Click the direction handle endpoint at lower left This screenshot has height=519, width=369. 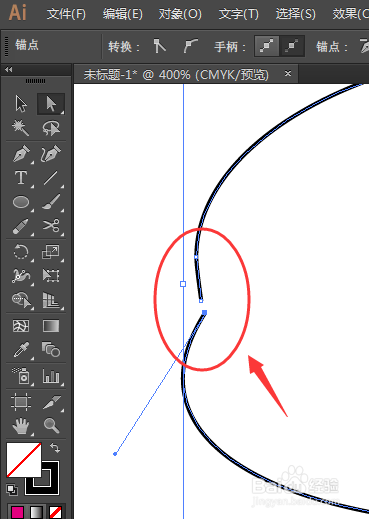[x=115, y=454]
